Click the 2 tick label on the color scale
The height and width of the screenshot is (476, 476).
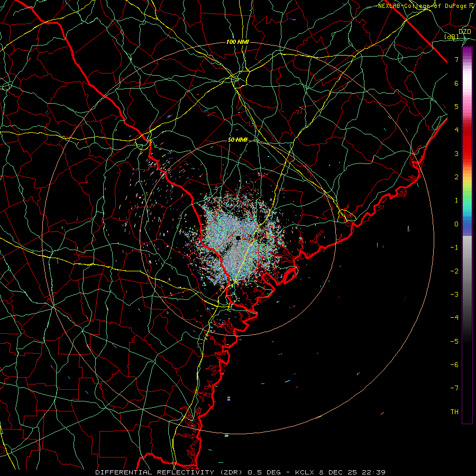[x=456, y=177]
